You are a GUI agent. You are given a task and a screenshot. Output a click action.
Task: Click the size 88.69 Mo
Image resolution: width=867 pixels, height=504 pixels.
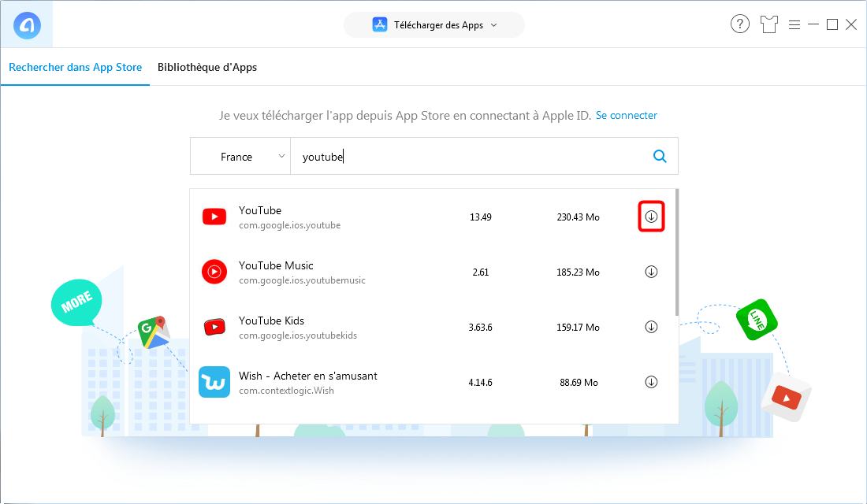tap(579, 383)
